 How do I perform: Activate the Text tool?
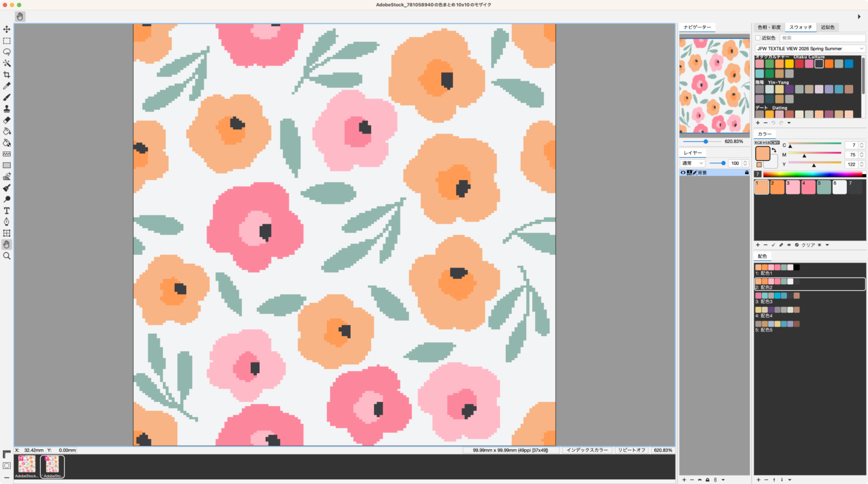(7, 211)
